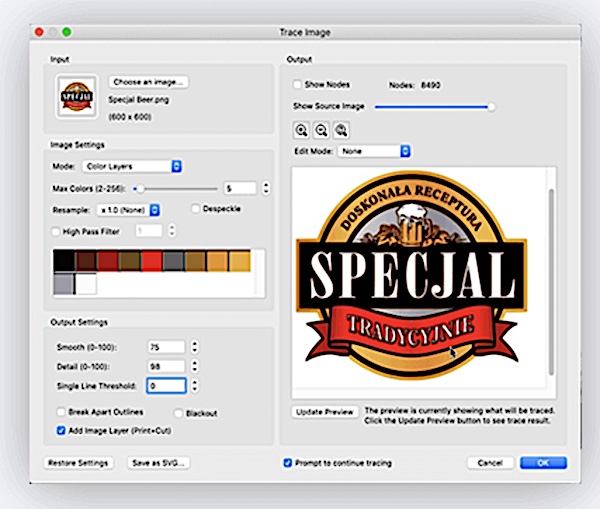The height and width of the screenshot is (509, 600).
Task: Open the Resample dropdown
Action: point(129,210)
